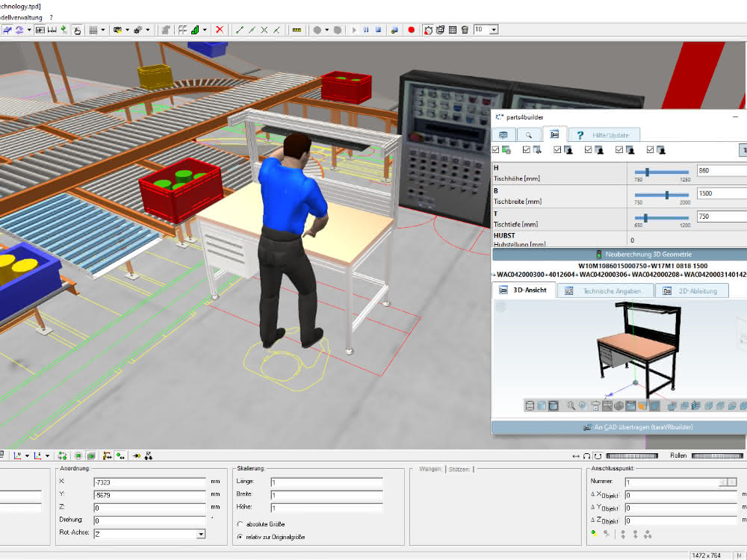This screenshot has width=747, height=560.
Task: Click the purple rotate arrows icon in the top toolbar
Action: coord(19,30)
